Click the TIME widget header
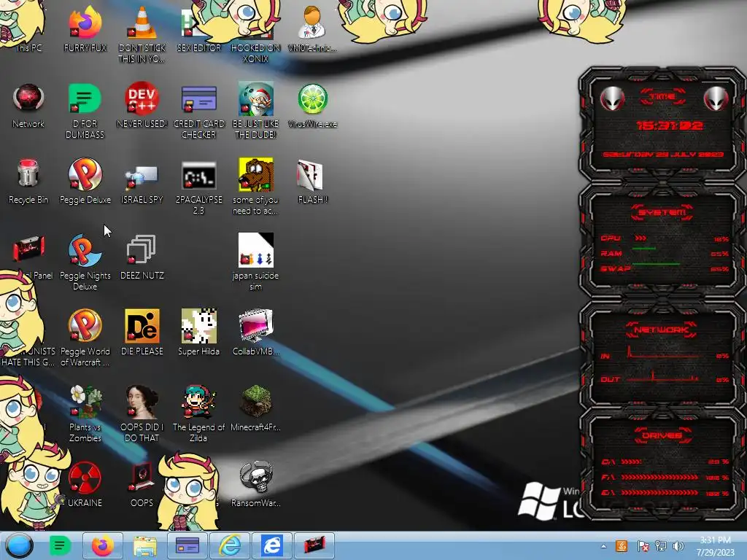The width and height of the screenshot is (747, 560). pyautogui.click(x=662, y=97)
